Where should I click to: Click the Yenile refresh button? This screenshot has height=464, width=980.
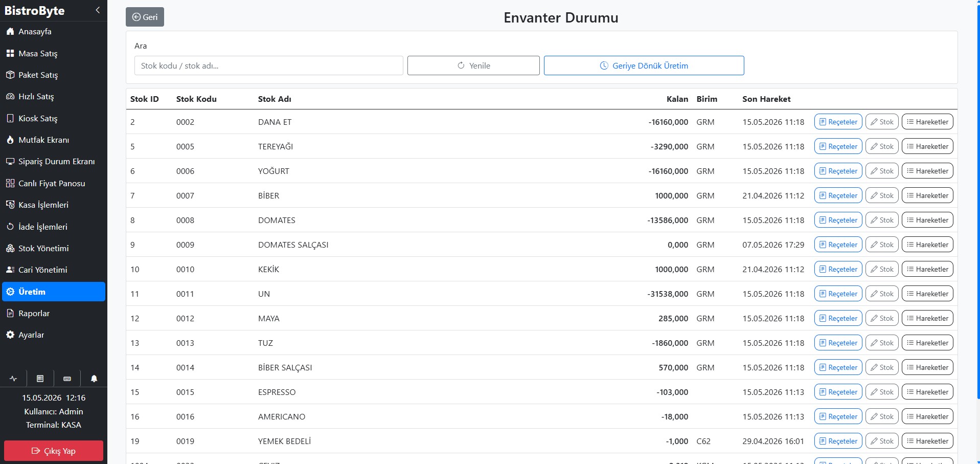tap(473, 65)
